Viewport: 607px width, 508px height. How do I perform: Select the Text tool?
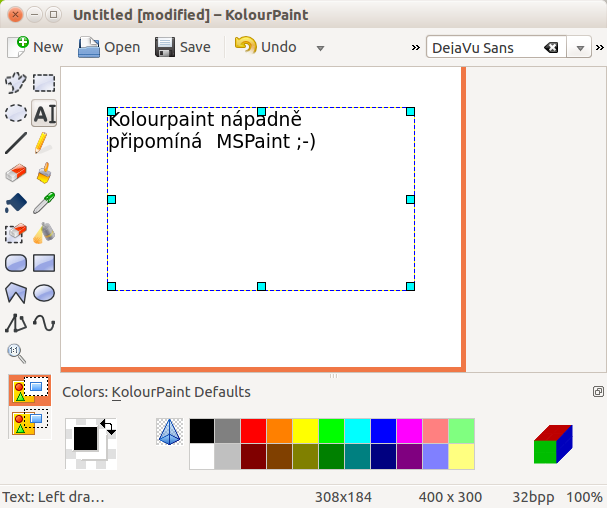pos(44,113)
